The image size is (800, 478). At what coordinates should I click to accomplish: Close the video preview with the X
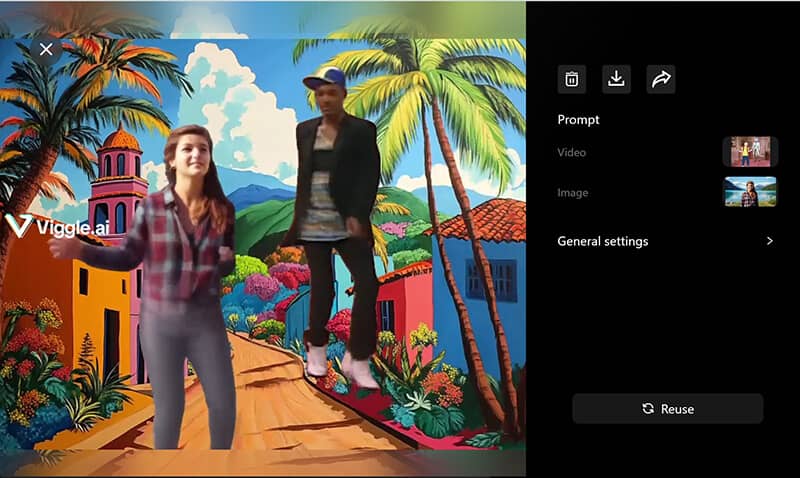45,49
